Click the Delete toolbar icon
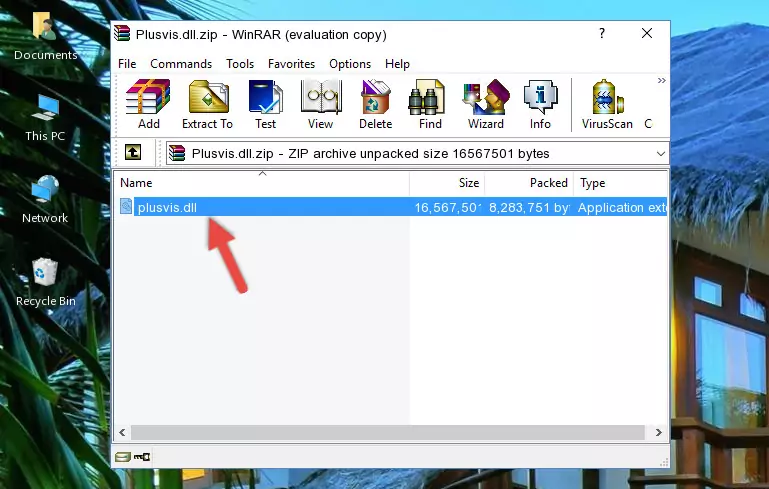Image resolution: width=769 pixels, height=489 pixels. pyautogui.click(x=376, y=104)
